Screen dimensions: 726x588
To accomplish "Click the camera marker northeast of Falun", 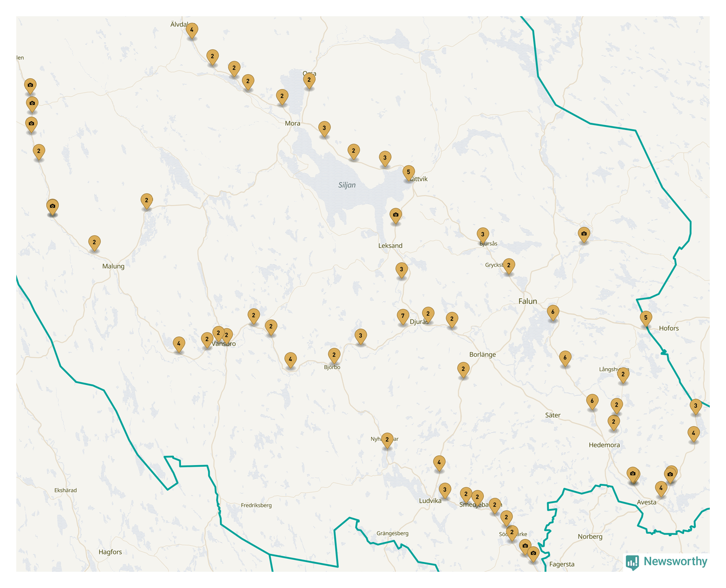I will pyautogui.click(x=584, y=234).
